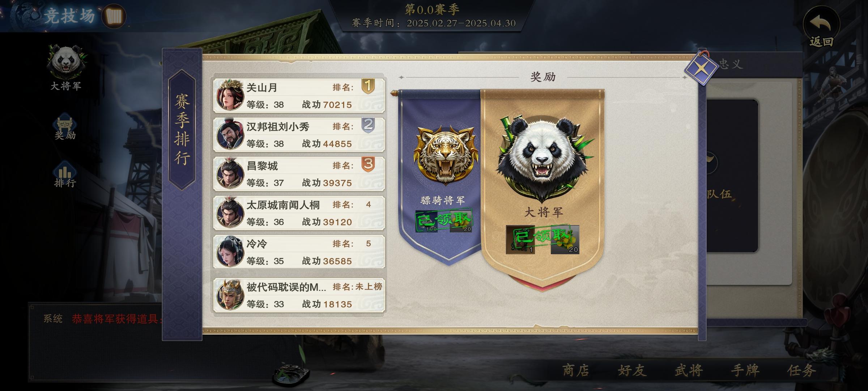Open 太原城南闻人桐 ranking entry
868x391 pixels.
(x=299, y=213)
